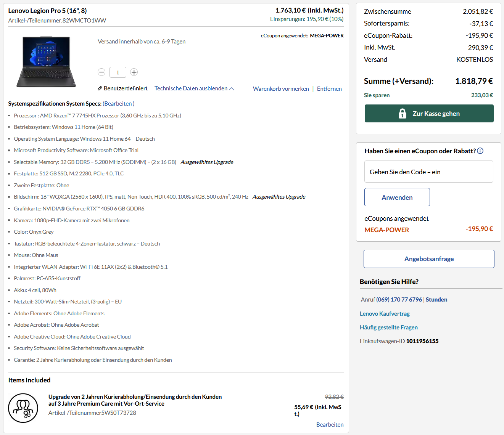Open the eCoupon info tooltip icon
The height and width of the screenshot is (435, 504).
point(480,151)
